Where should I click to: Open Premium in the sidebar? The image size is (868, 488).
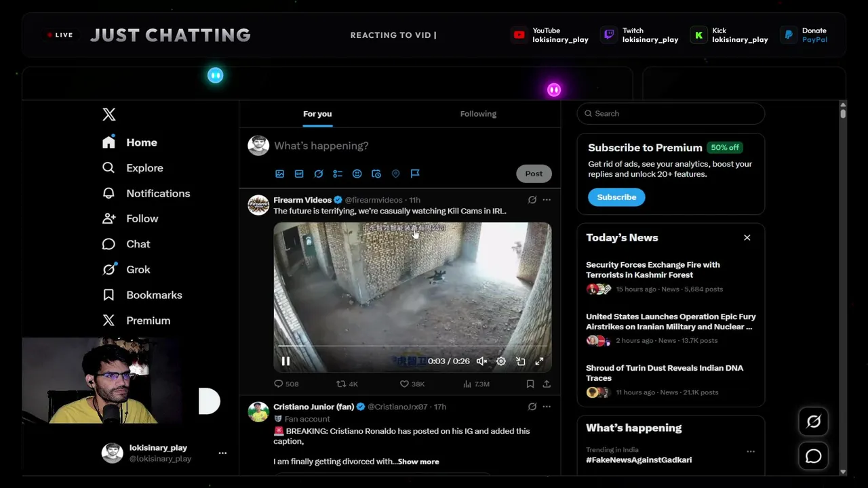click(136, 321)
